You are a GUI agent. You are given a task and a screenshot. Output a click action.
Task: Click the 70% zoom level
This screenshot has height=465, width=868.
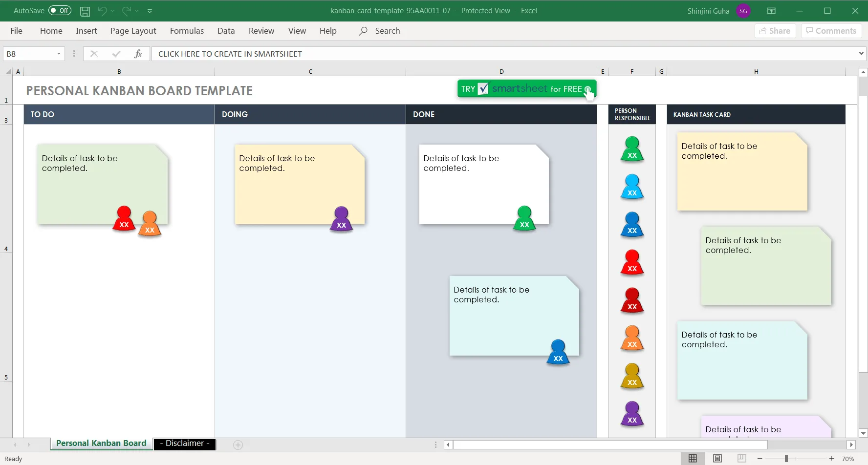pyautogui.click(x=848, y=459)
